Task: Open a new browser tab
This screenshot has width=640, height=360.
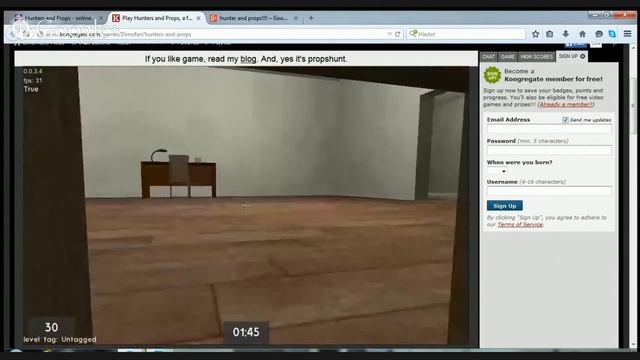Action: pyautogui.click(x=311, y=18)
